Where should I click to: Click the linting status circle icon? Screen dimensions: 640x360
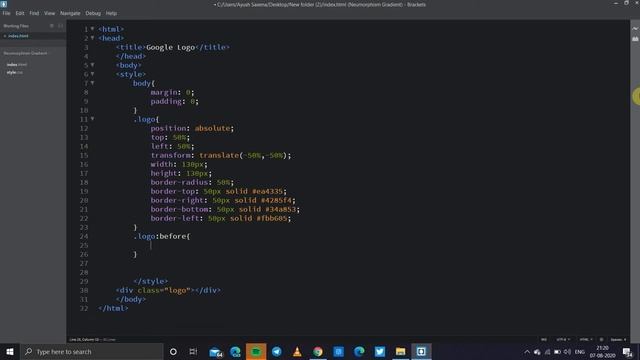[x=601, y=340]
